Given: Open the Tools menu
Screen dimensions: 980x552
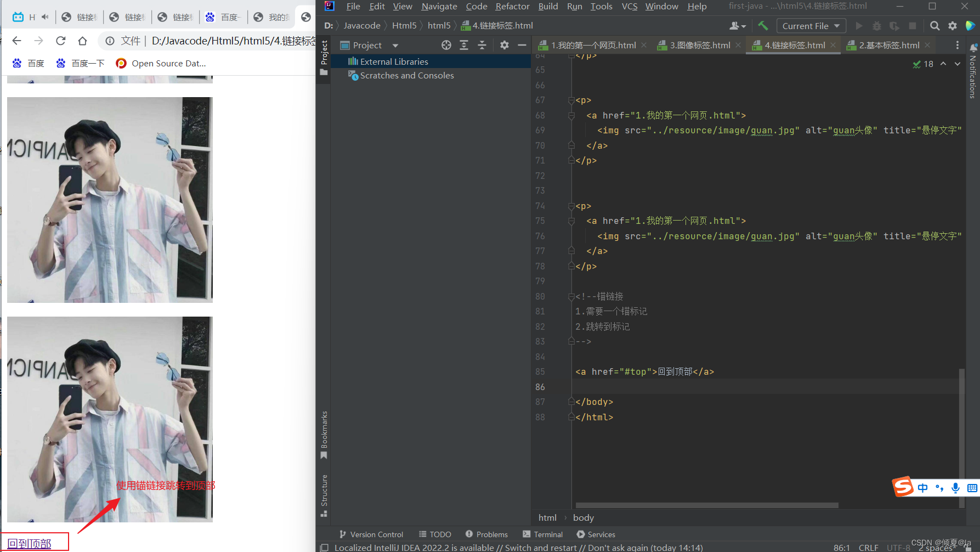Looking at the screenshot, I should (x=601, y=6).
